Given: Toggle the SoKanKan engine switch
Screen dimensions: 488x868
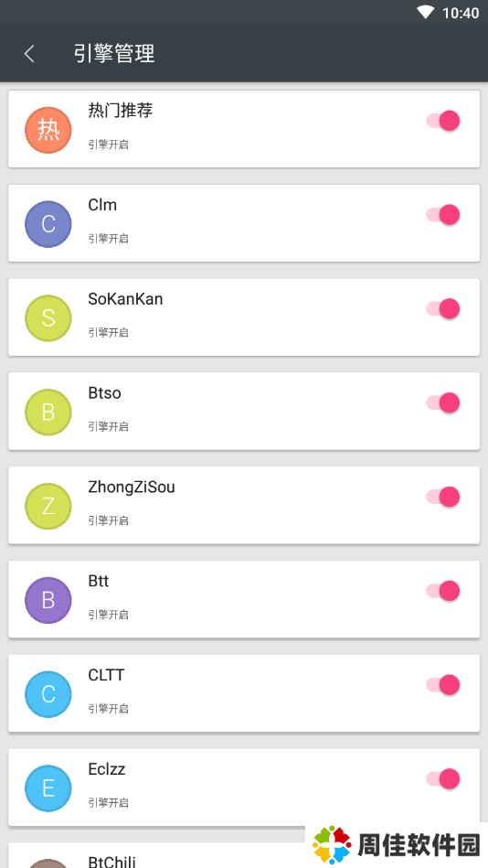Looking at the screenshot, I should point(443,309).
